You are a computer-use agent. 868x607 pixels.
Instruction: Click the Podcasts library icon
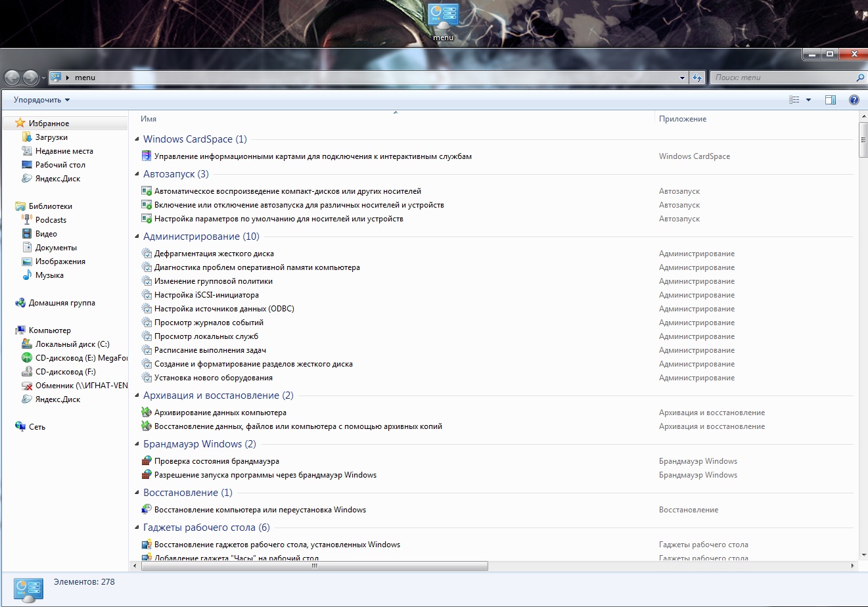coord(27,220)
